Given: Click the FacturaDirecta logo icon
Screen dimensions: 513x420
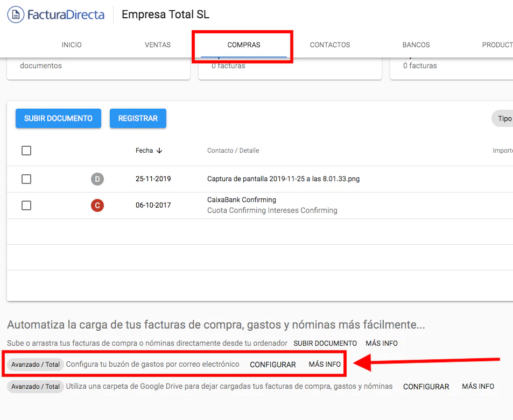Looking at the screenshot, I should (x=15, y=15).
